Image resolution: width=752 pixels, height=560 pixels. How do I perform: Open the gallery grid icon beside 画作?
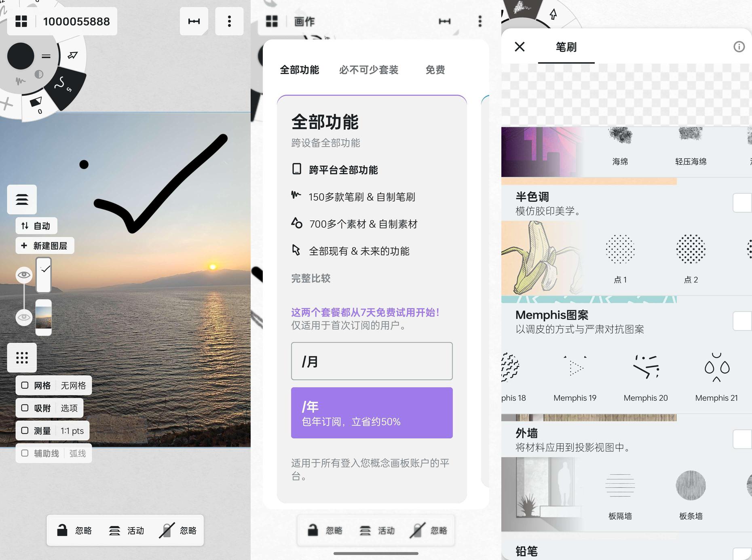(x=272, y=21)
